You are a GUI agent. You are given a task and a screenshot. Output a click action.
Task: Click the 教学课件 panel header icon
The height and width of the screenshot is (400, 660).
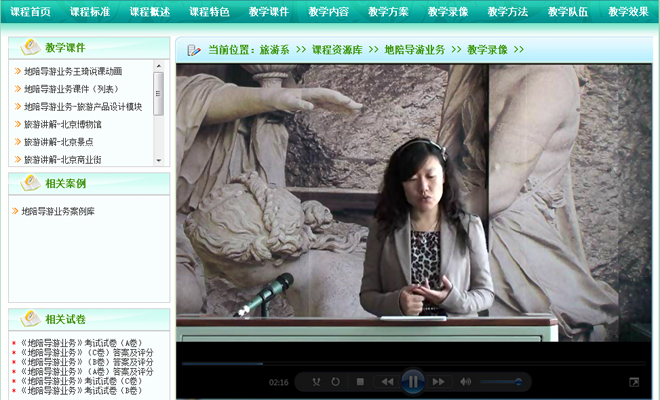pyautogui.click(x=30, y=47)
